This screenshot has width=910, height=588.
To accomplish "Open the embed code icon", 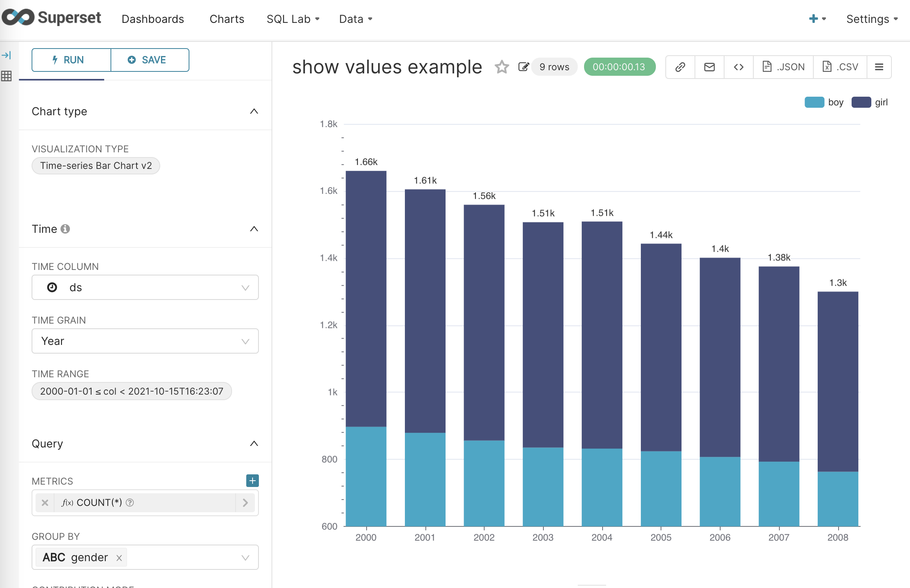I will click(738, 66).
